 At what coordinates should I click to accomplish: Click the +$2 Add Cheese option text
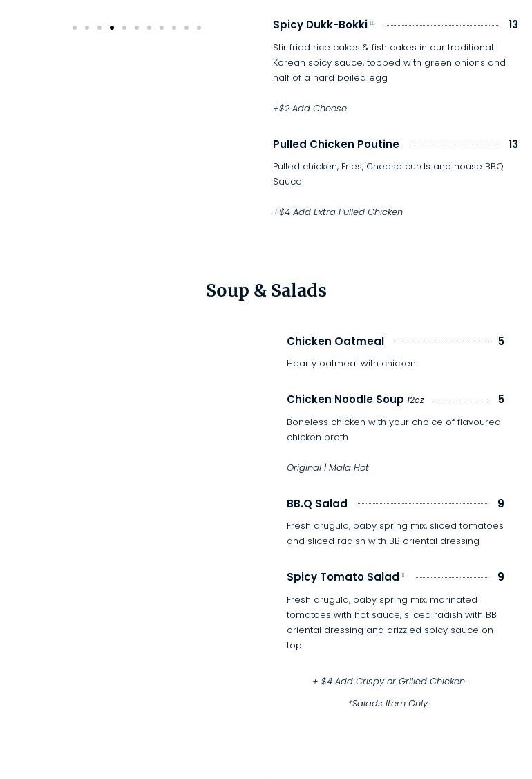coord(310,109)
